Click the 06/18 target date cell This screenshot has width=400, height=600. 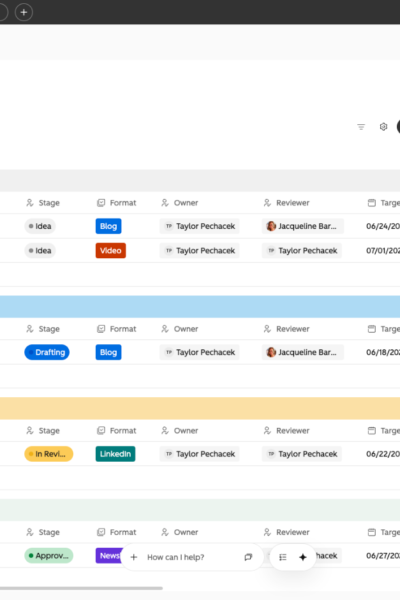[x=383, y=352]
